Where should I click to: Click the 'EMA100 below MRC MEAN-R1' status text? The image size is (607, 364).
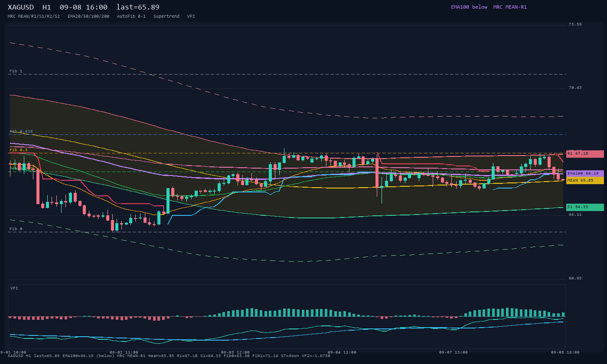click(489, 7)
